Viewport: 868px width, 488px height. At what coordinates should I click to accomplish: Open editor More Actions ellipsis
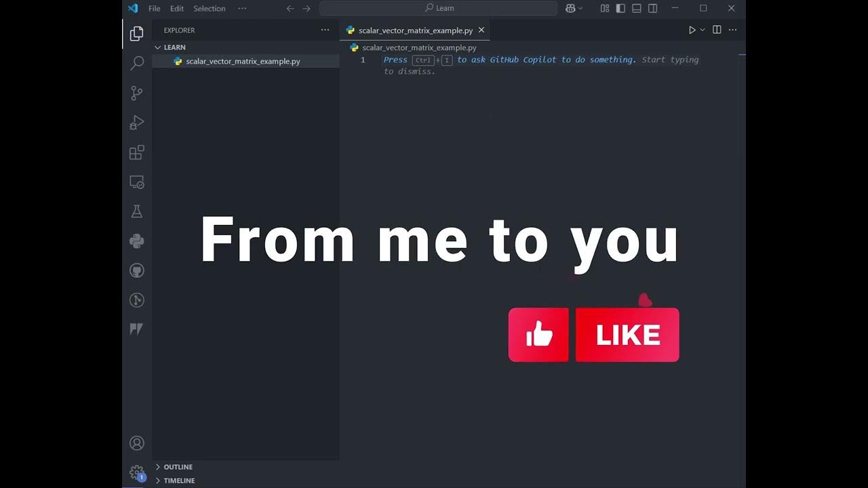(x=732, y=30)
